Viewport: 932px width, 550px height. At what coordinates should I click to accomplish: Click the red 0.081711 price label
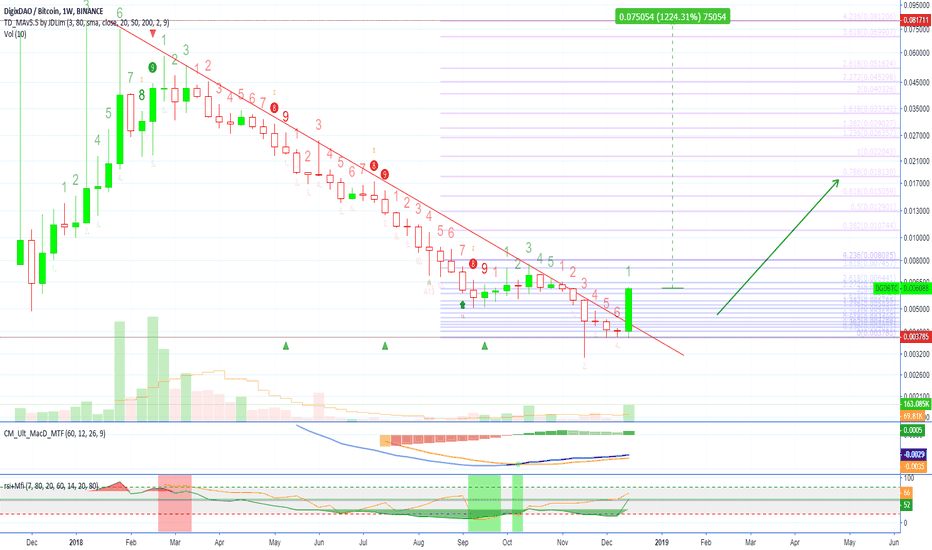(x=916, y=20)
